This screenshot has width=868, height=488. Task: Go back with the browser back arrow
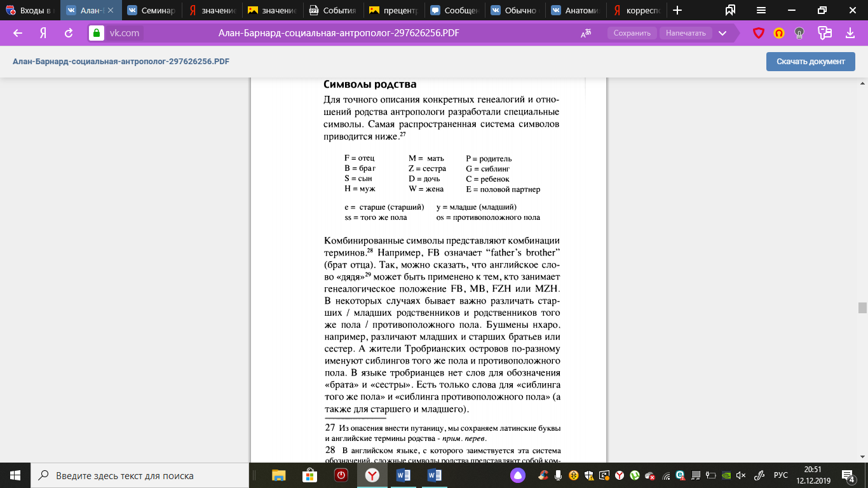pyautogui.click(x=18, y=33)
